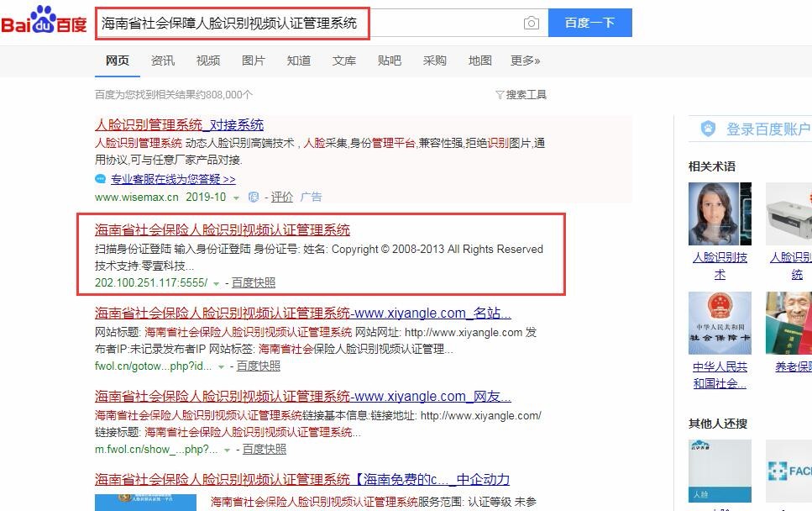Click the elderly person pension thumbnail
This screenshot has width=812, height=511.
(x=788, y=323)
